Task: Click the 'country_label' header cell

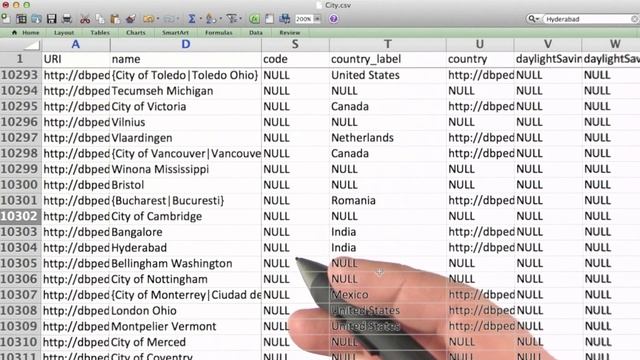Action: click(388, 59)
